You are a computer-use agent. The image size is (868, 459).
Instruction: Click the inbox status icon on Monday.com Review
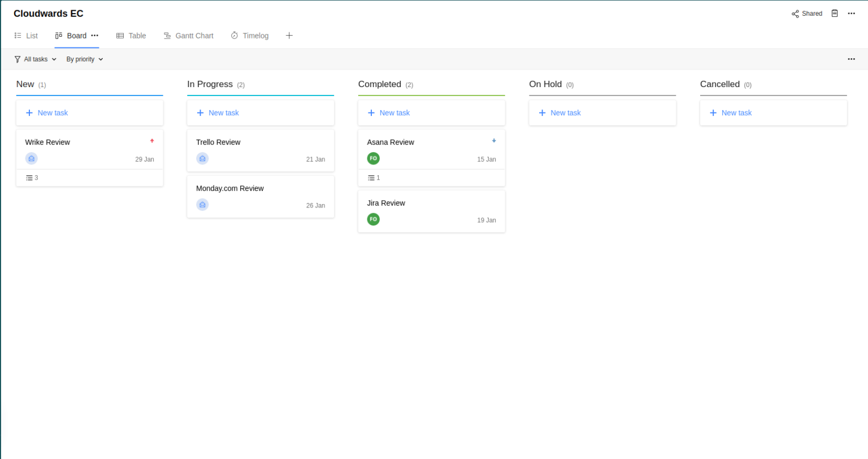pos(202,205)
